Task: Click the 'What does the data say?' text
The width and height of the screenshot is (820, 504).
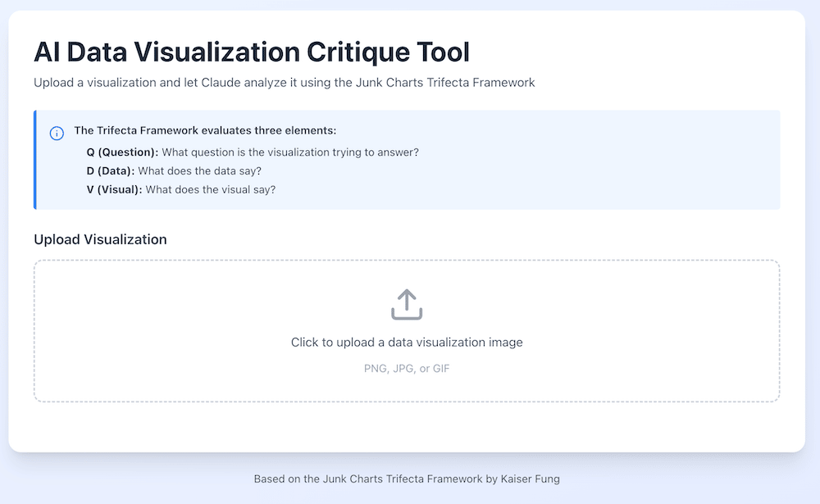Action: 202,171
